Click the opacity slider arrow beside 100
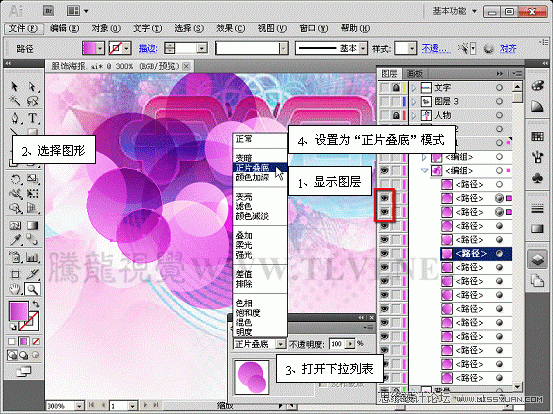 tap(350, 343)
